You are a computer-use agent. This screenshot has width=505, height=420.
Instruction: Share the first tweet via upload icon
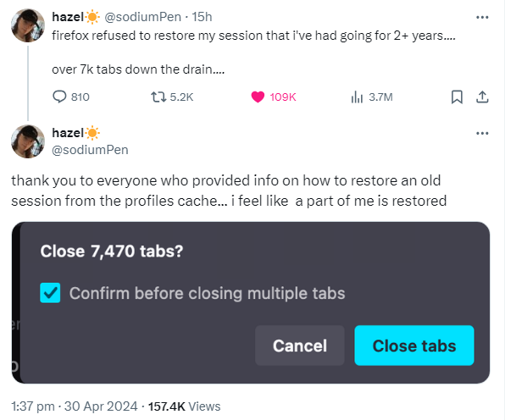click(482, 97)
